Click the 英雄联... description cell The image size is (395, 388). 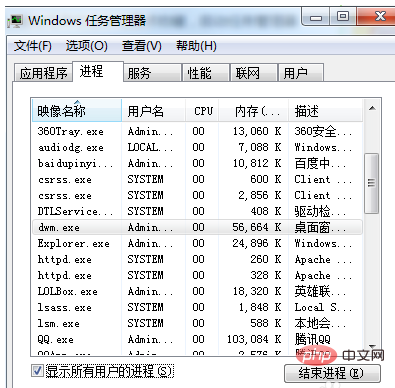(320, 291)
